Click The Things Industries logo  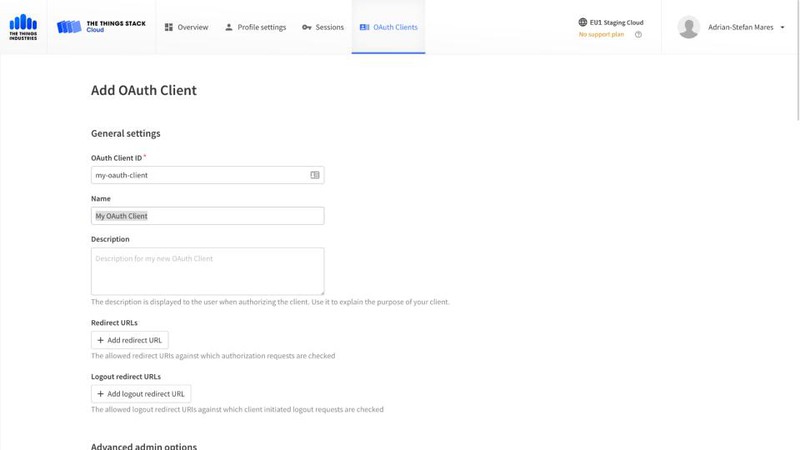[x=23, y=27]
